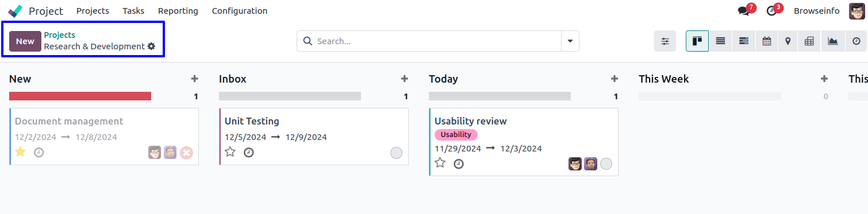Open the activity view clock icon
This screenshot has height=214, width=868.
(x=856, y=41)
